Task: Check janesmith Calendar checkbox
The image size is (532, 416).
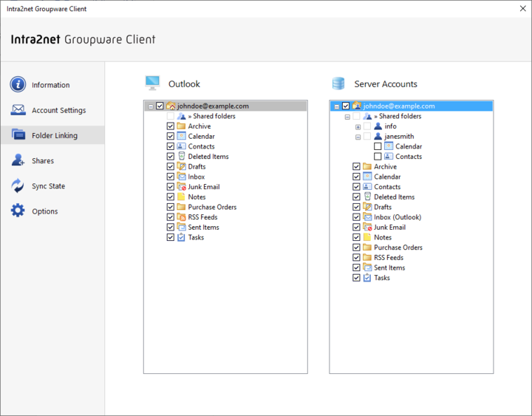Action: 378,146
